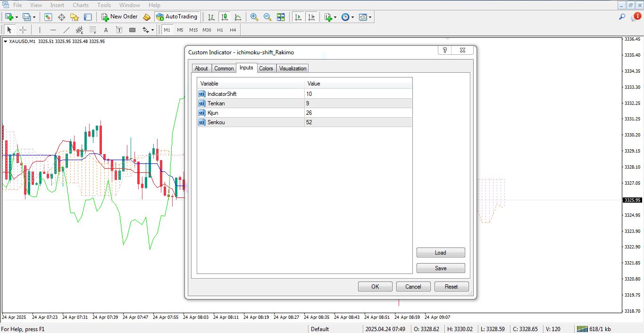Toggle the AutoTrading button
The image size is (644, 333).
tap(177, 17)
